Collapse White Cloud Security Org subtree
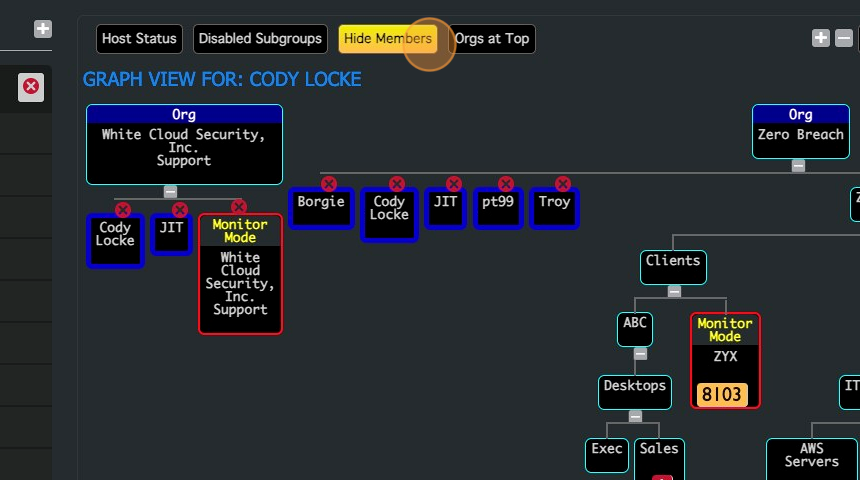The width and height of the screenshot is (860, 480). click(170, 192)
